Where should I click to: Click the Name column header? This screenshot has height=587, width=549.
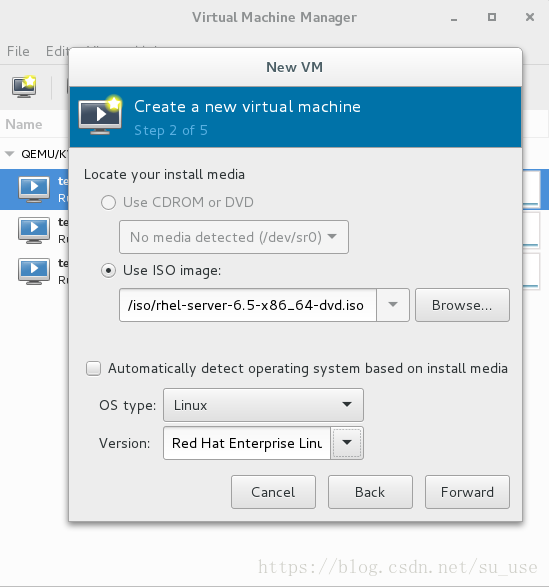coord(24,124)
